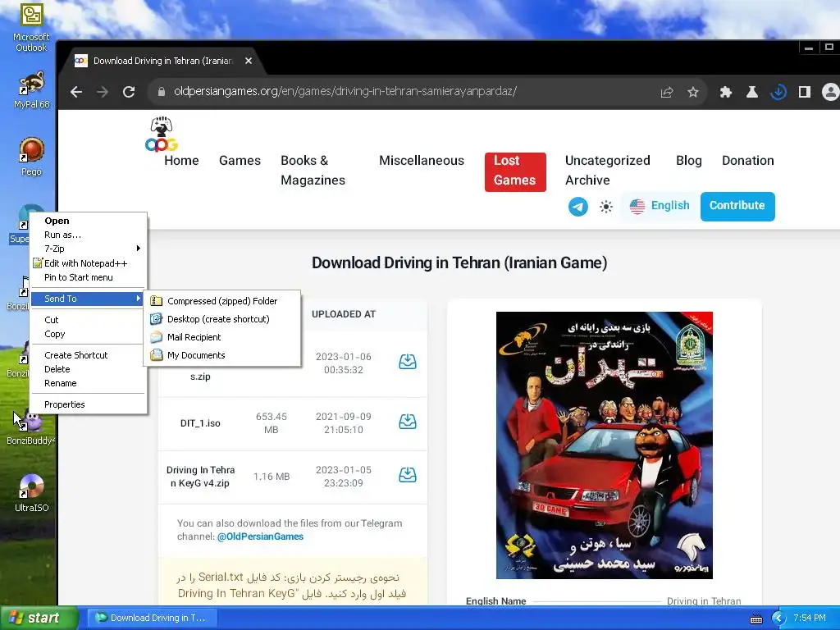Click the UPLOADED AT column header
The image size is (840, 630).
344,314
